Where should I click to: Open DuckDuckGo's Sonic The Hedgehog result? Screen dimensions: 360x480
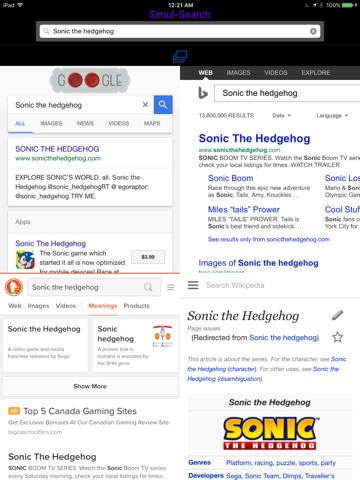[52, 457]
